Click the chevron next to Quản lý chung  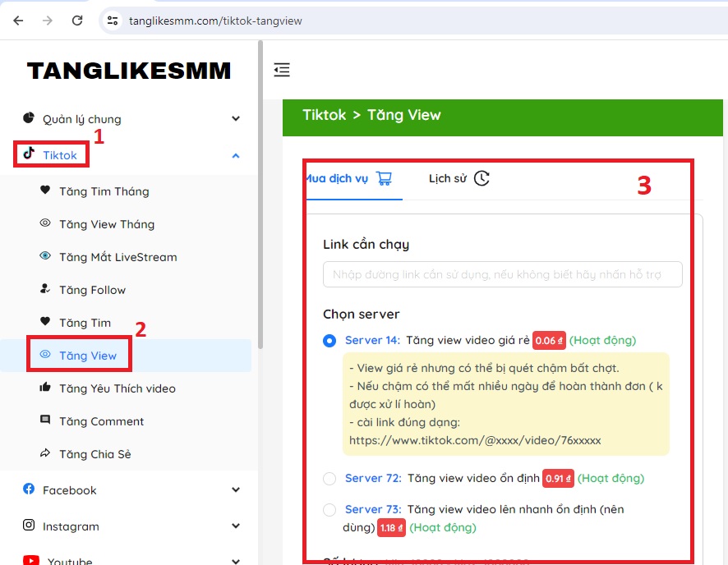[236, 119]
